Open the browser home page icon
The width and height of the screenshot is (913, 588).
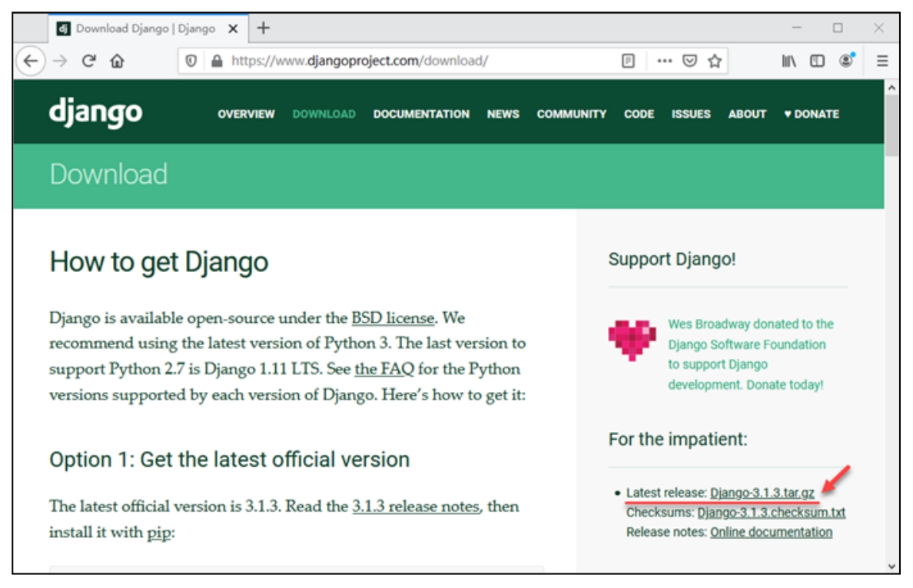click(117, 61)
